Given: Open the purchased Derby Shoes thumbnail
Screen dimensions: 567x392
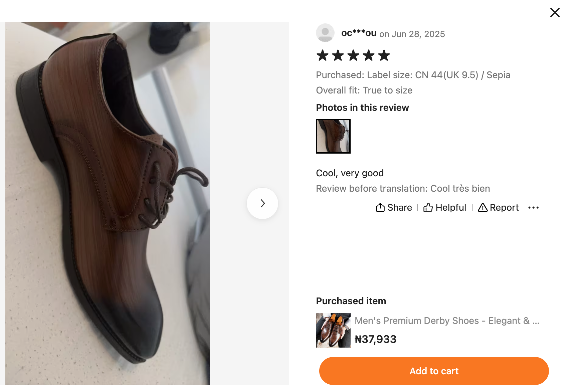Looking at the screenshot, I should click(333, 330).
